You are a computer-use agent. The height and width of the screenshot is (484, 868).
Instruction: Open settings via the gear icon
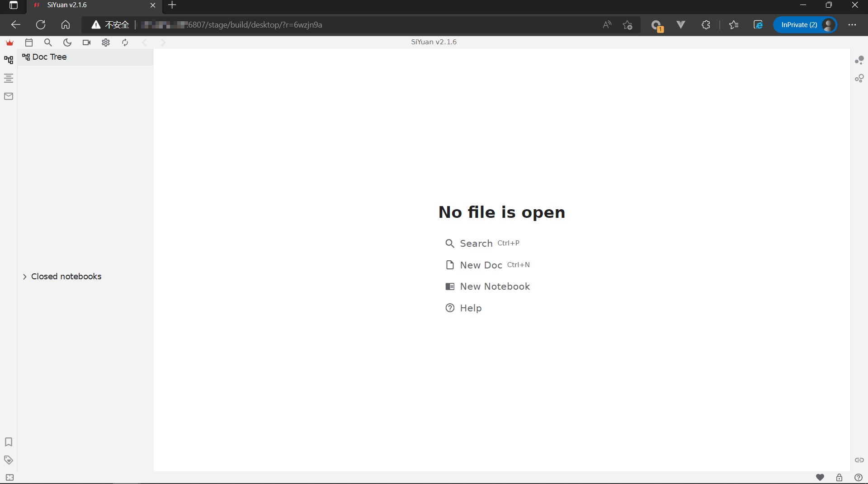106,42
